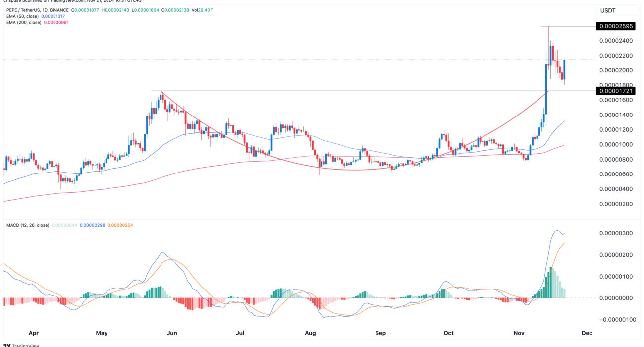
Task: Click the open price O0.00001877
Action: tap(86, 10)
